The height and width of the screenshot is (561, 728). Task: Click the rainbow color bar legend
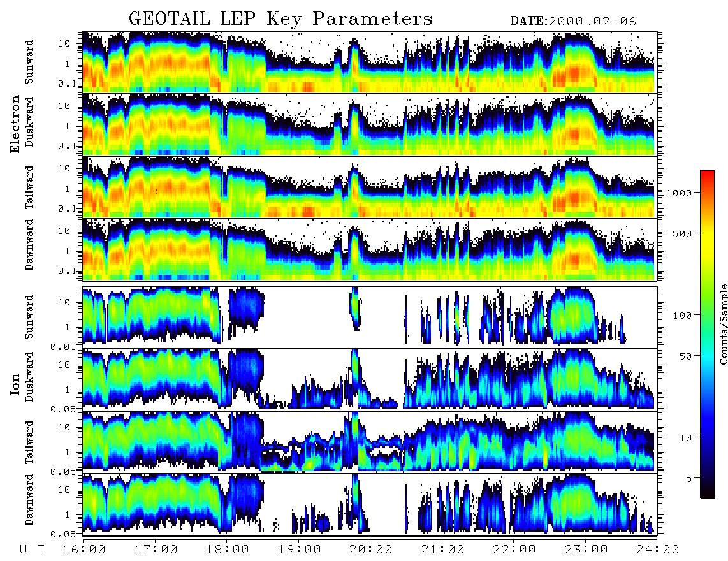708,334
